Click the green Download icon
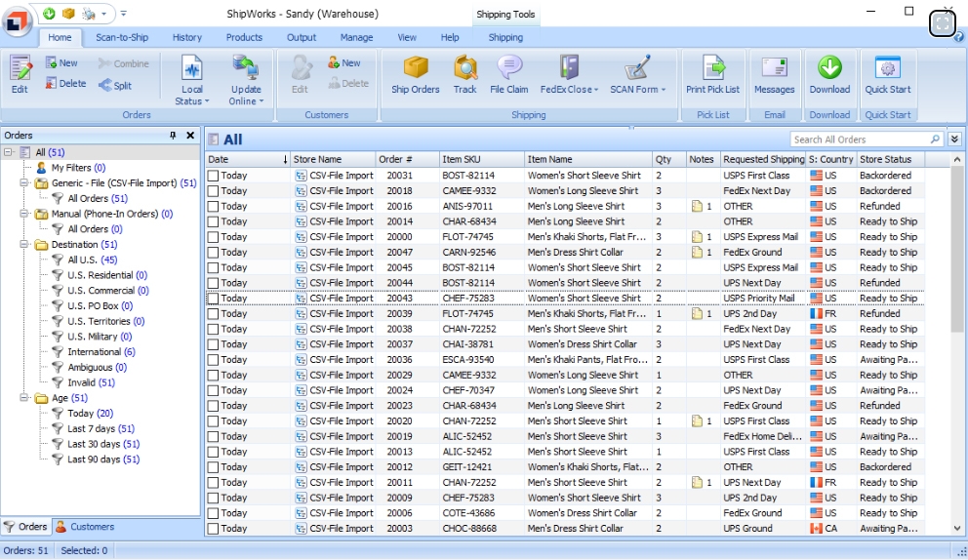 pyautogui.click(x=829, y=67)
